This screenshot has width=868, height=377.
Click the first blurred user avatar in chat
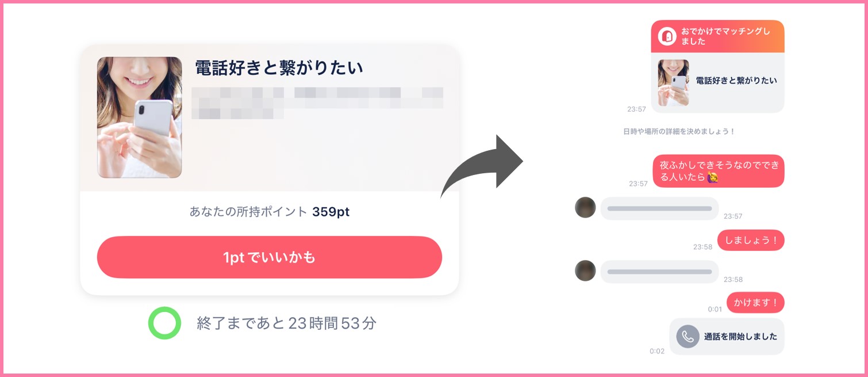click(585, 208)
